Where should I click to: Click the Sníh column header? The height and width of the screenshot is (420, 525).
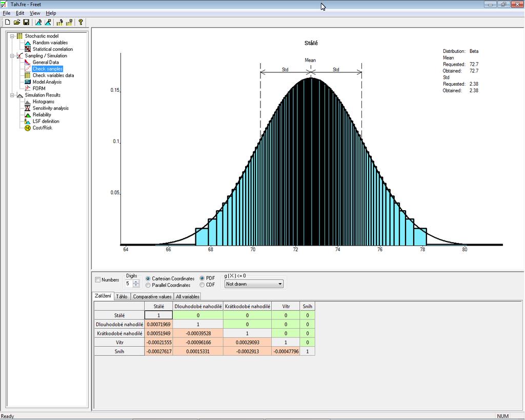[308, 307]
